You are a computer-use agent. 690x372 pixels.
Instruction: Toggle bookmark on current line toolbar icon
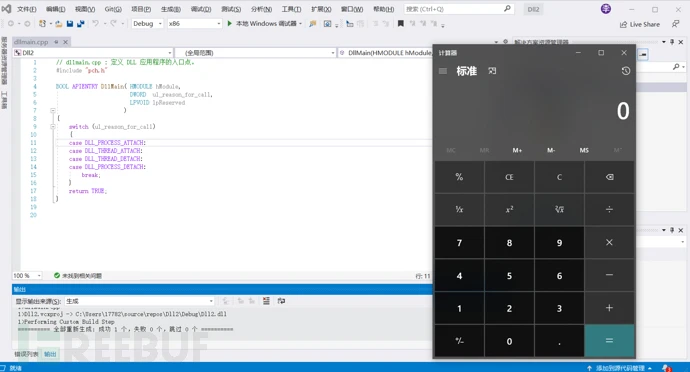coord(400,24)
